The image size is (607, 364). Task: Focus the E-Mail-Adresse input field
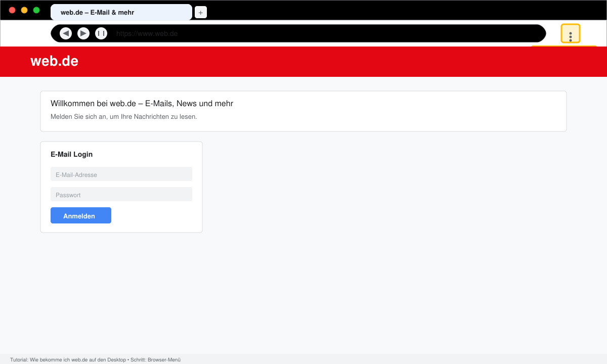coord(121,174)
